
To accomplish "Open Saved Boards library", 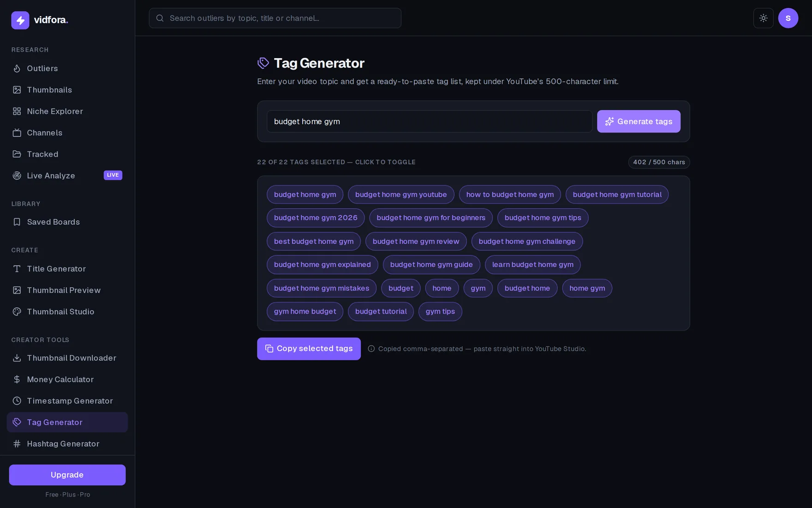I will click(x=67, y=222).
